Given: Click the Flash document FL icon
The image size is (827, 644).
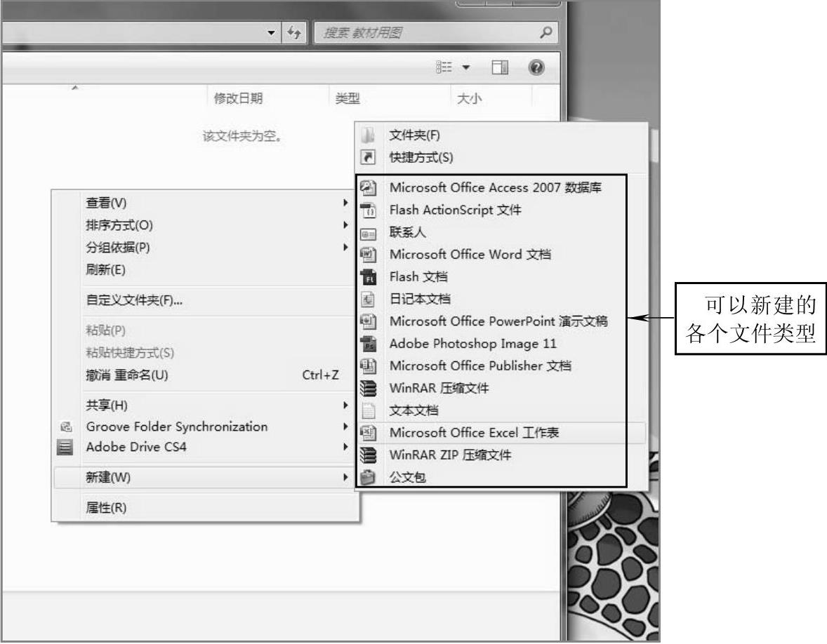Looking at the screenshot, I should pos(368,276).
